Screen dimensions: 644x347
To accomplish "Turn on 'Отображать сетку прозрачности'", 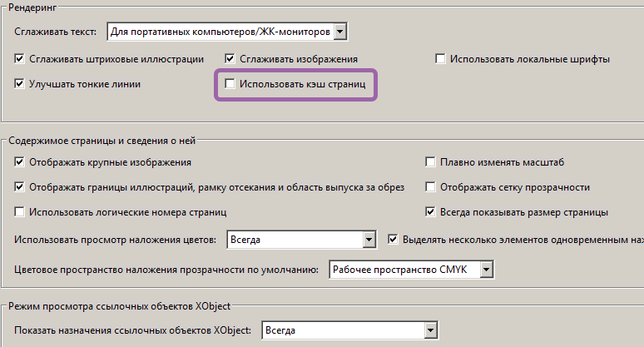I will coord(431,187).
